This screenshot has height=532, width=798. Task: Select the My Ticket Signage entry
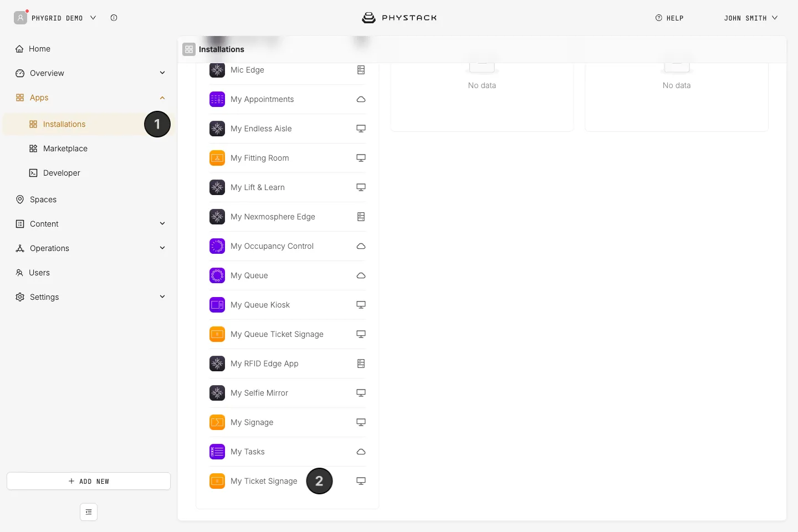(x=288, y=481)
